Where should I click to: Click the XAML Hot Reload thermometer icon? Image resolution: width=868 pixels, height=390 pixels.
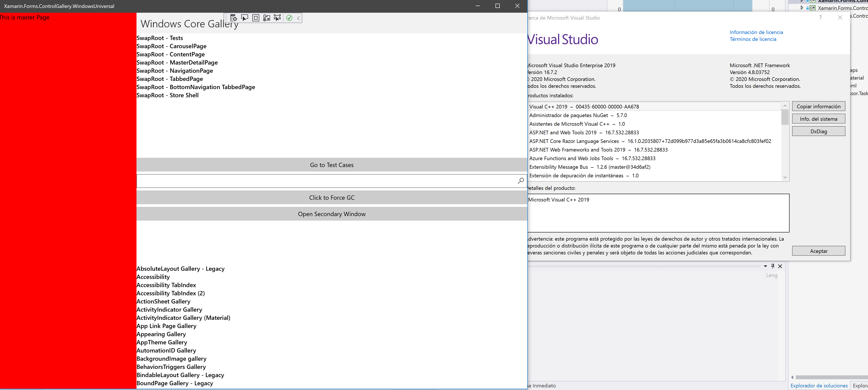click(x=267, y=18)
